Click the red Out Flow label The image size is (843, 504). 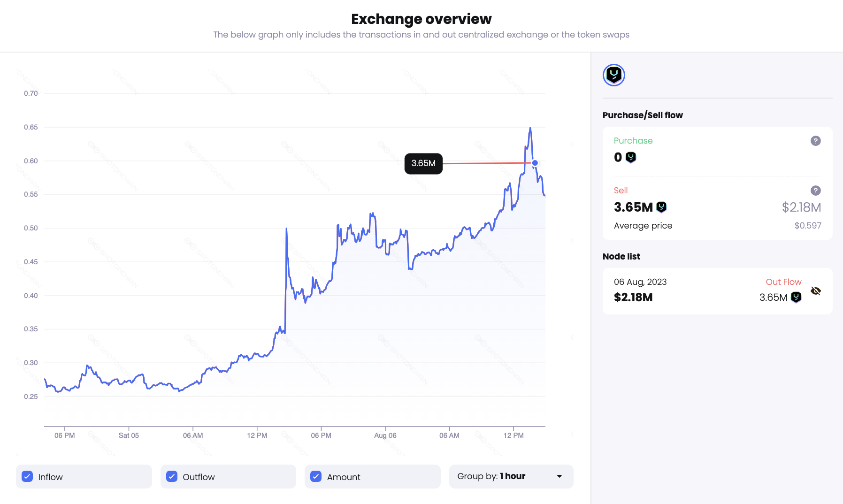tap(783, 282)
